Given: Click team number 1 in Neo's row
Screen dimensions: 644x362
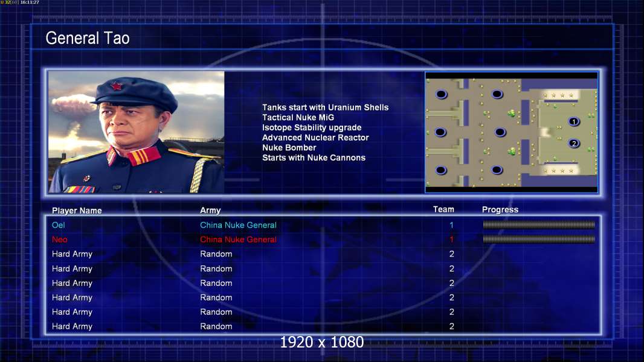Looking at the screenshot, I should click(451, 240).
